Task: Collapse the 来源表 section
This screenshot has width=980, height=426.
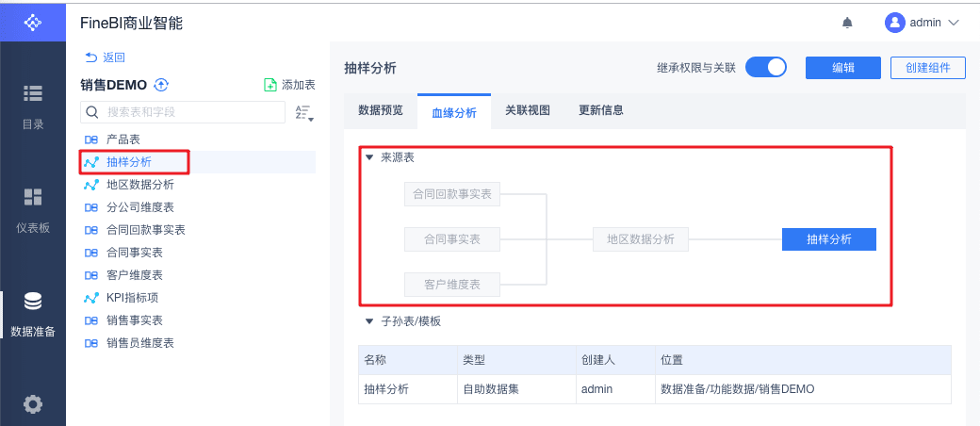Action: point(369,158)
